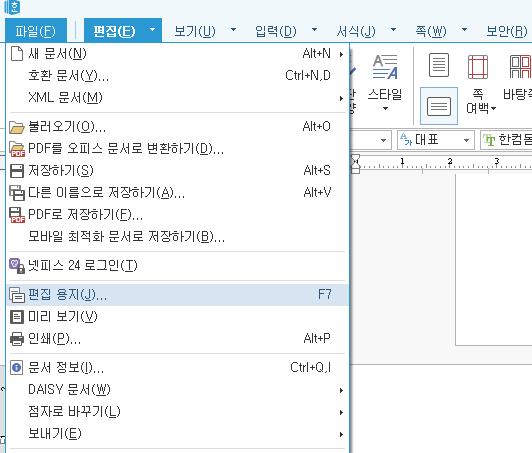
Task: Click the 쪽 여백 margins icon
Action: point(478,67)
